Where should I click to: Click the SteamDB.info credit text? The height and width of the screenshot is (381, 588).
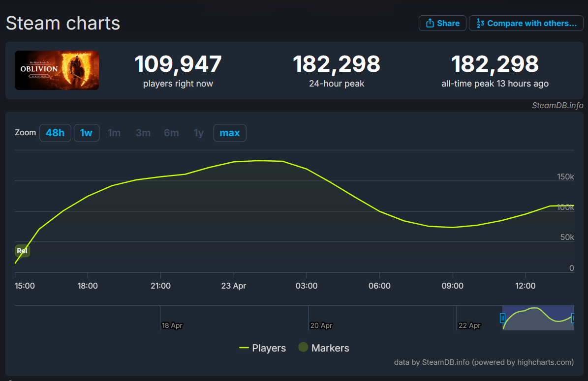(557, 105)
